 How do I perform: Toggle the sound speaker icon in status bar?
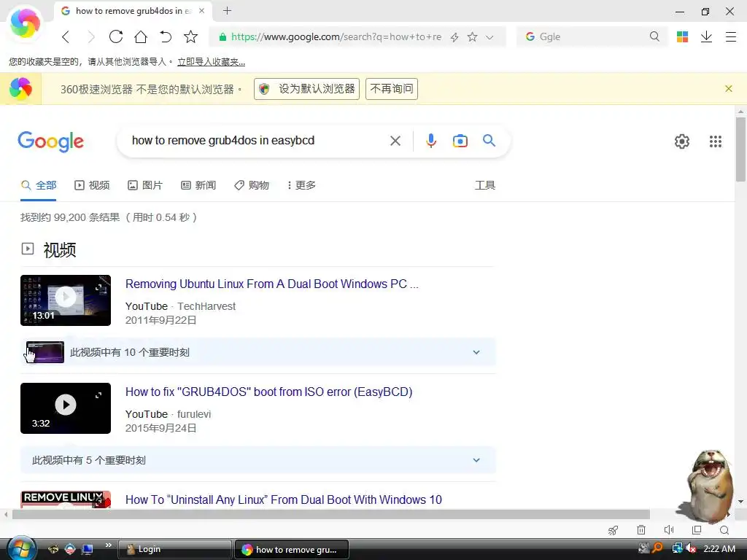[669, 530]
